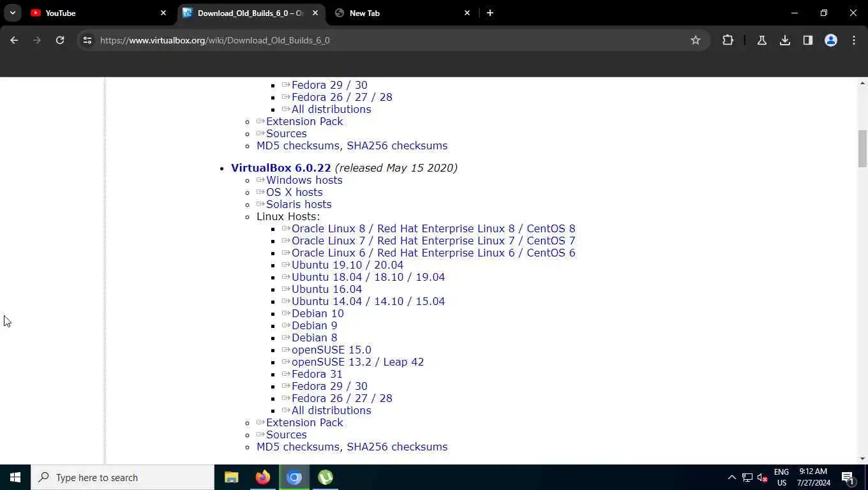
Task: Click the taskbar search box
Action: pos(123,477)
